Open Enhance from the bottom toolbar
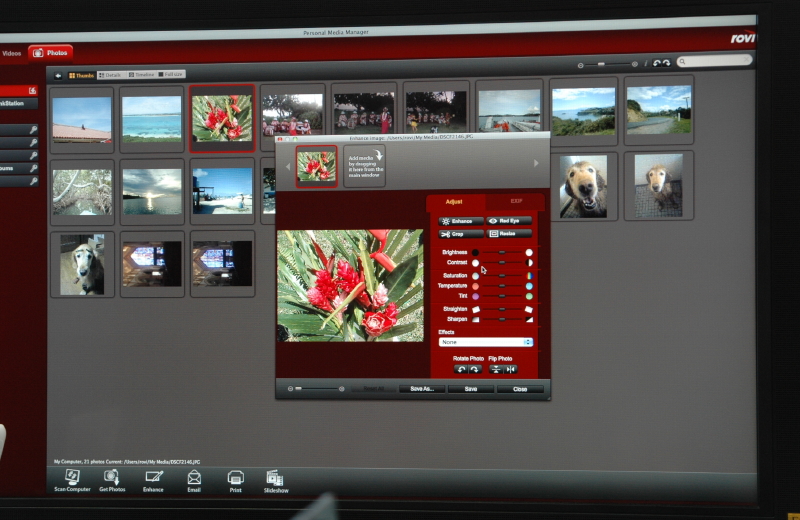The height and width of the screenshot is (520, 800). point(153,481)
